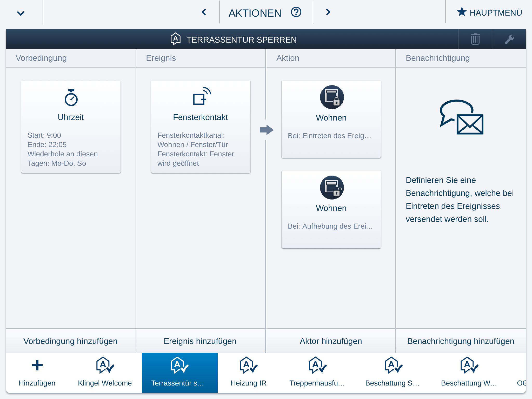This screenshot has width=532, height=399.
Task: Switch to Heizung IR action tab
Action: [249, 373]
